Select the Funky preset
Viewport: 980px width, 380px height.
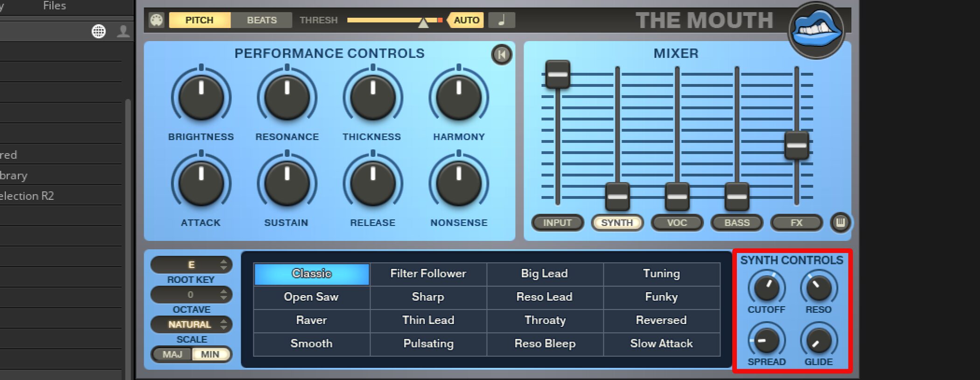click(x=662, y=297)
